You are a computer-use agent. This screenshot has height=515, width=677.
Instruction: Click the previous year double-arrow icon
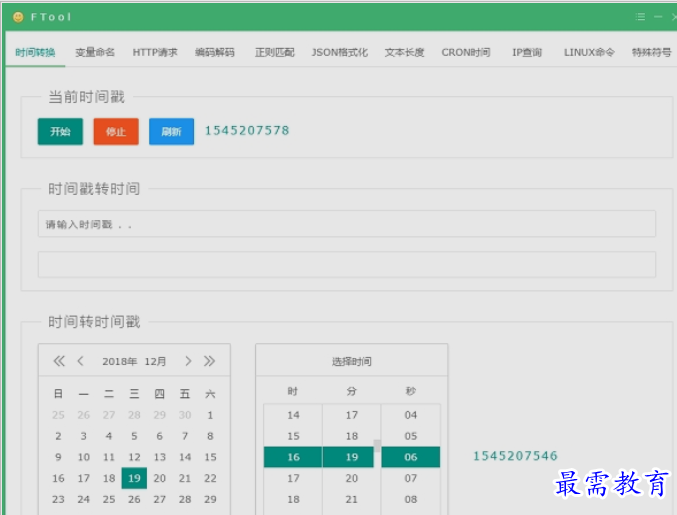[x=58, y=361]
